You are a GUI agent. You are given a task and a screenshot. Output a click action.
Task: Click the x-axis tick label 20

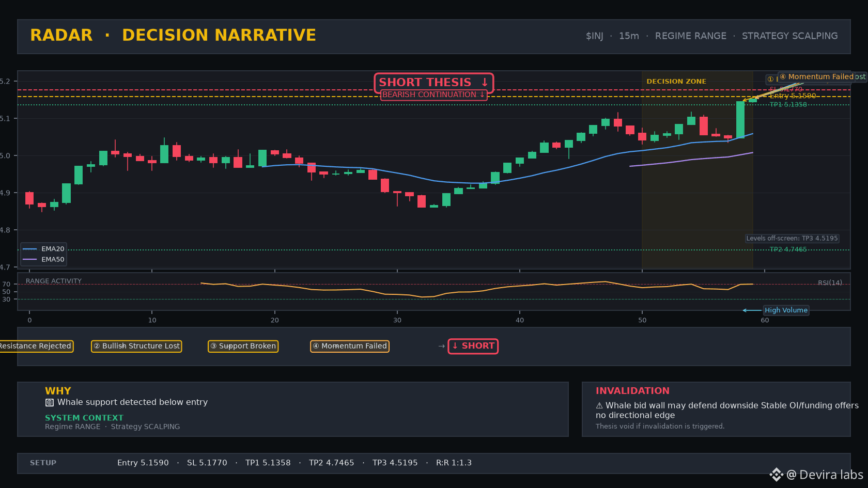tap(275, 320)
